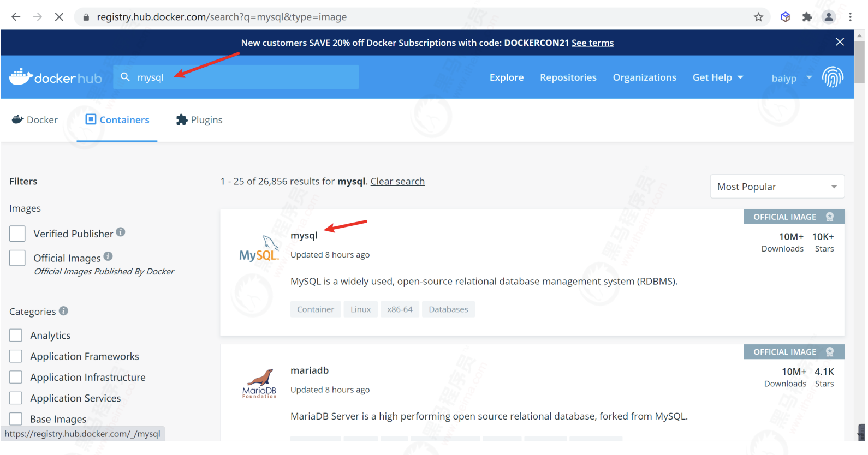This screenshot has height=455, width=868.
Task: Click 'Updated 8 hours ago' under mysql
Action: tap(330, 254)
